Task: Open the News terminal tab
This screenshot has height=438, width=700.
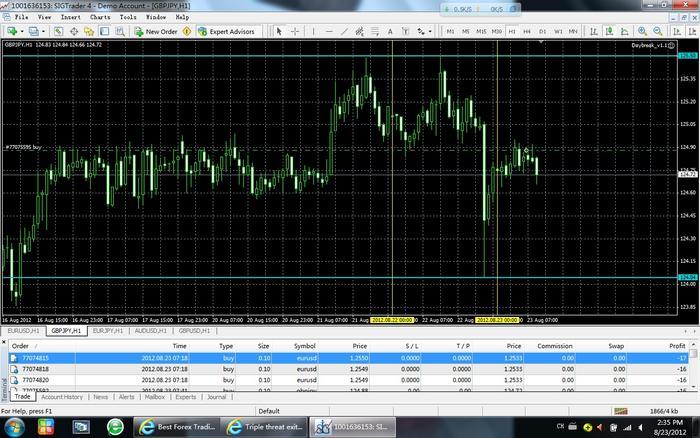Action: pos(100,397)
